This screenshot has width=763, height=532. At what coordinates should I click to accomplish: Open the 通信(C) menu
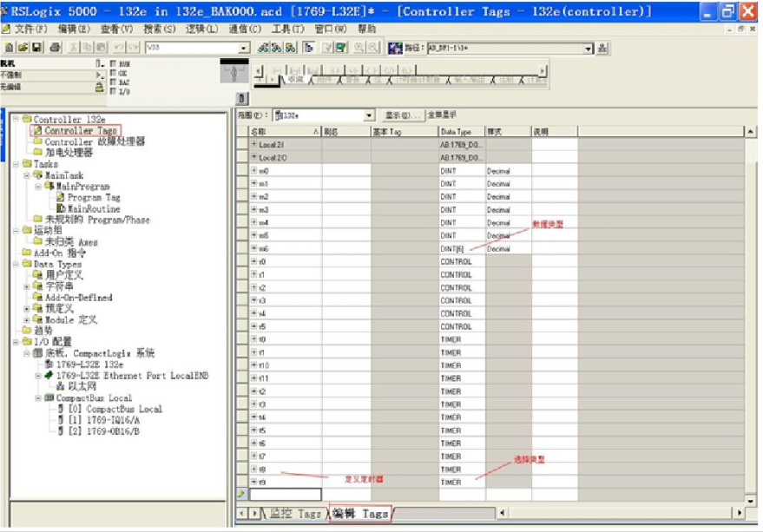(x=245, y=29)
